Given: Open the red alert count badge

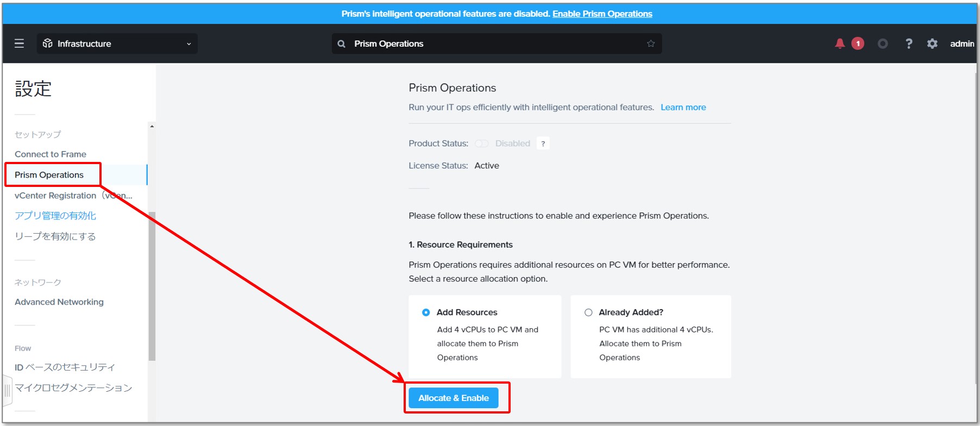Looking at the screenshot, I should click(858, 43).
